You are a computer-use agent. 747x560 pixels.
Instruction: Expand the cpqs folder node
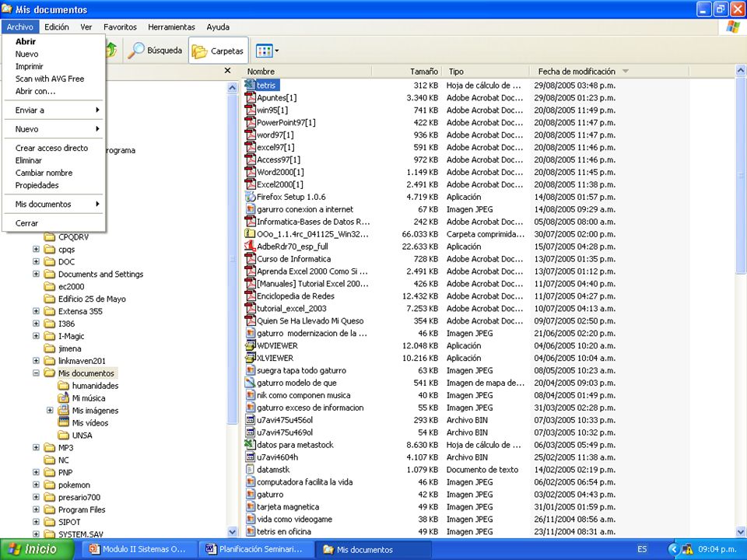36,249
